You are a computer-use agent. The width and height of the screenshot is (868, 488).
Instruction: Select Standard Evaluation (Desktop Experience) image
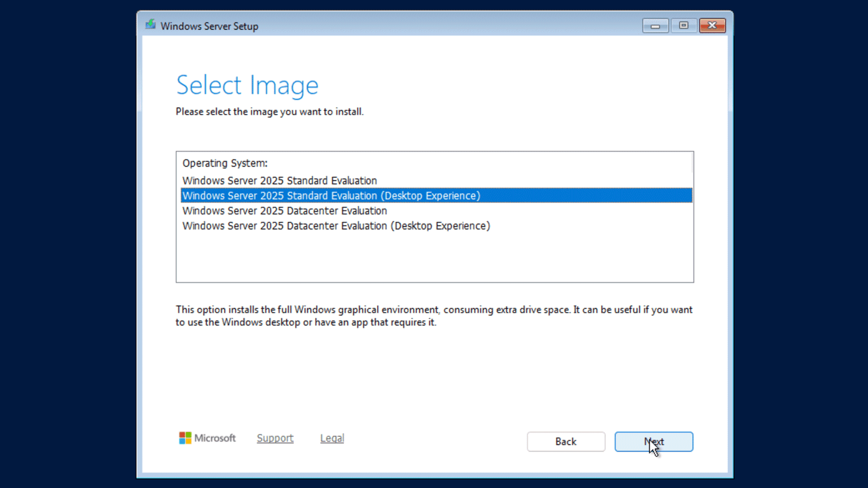point(436,196)
